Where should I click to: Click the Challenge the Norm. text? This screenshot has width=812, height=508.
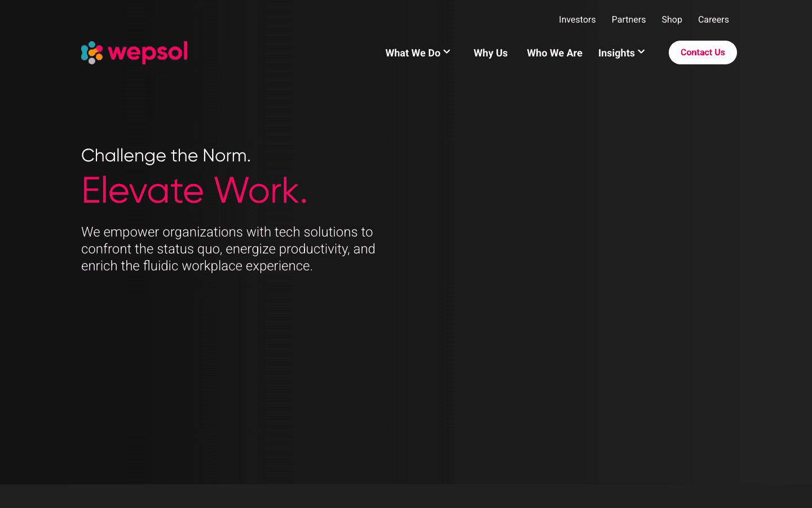point(166,155)
